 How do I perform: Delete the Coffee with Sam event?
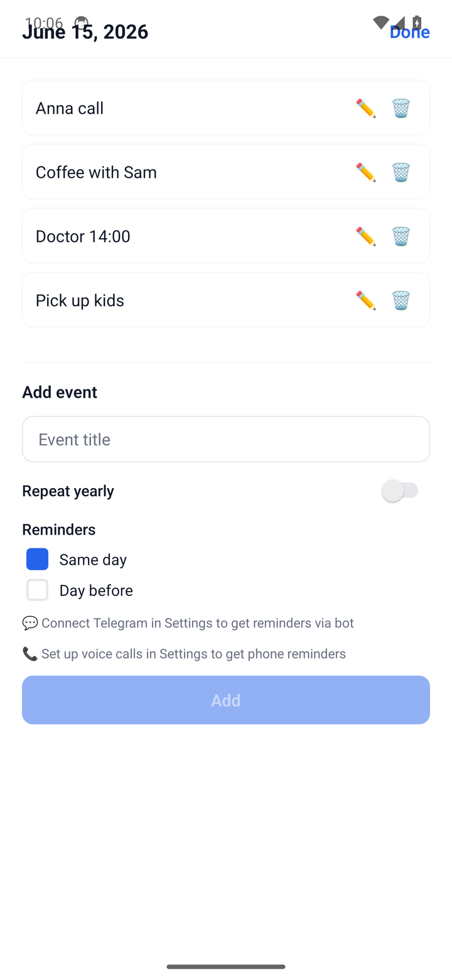click(x=401, y=172)
